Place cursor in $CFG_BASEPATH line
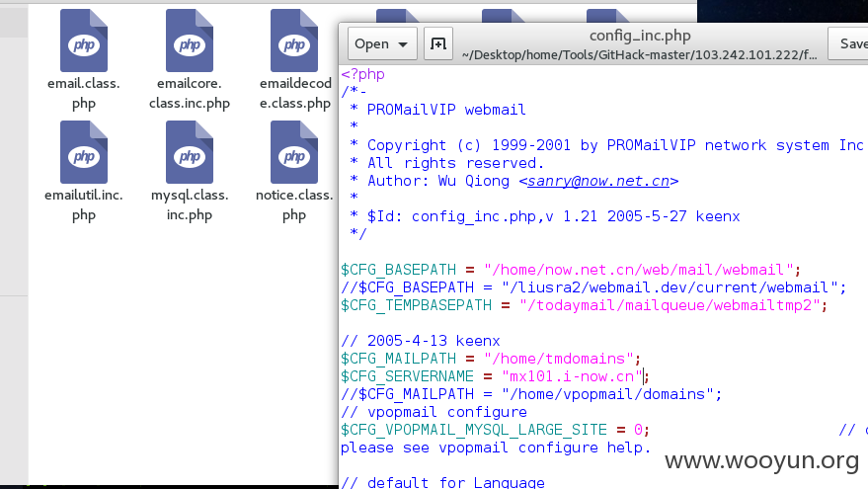This screenshot has height=489, width=868. coord(571,270)
